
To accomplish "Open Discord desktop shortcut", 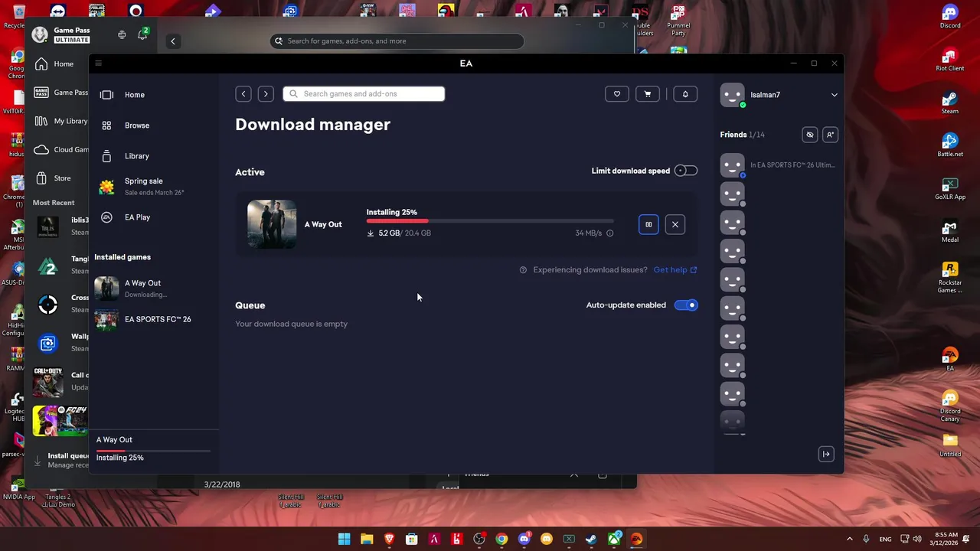I will point(950,17).
